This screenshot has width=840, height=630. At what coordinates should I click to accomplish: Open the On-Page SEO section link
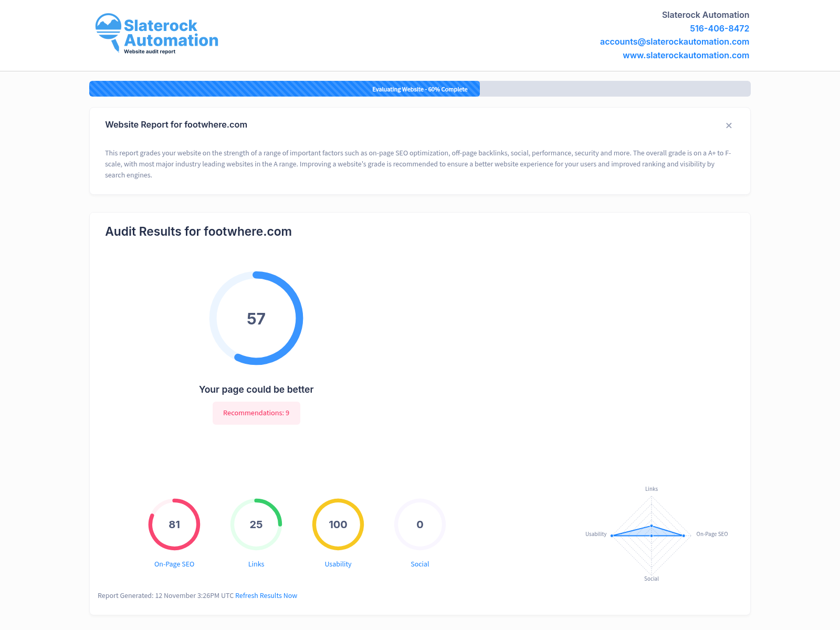point(174,564)
